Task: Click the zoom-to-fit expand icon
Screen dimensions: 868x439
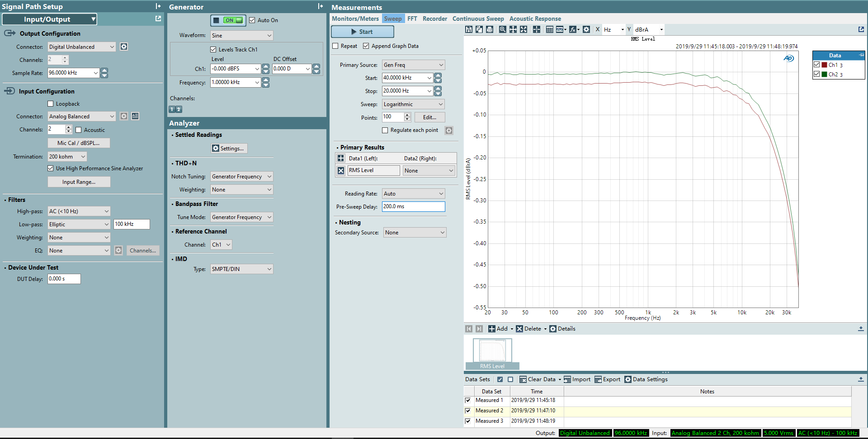Action: click(524, 29)
